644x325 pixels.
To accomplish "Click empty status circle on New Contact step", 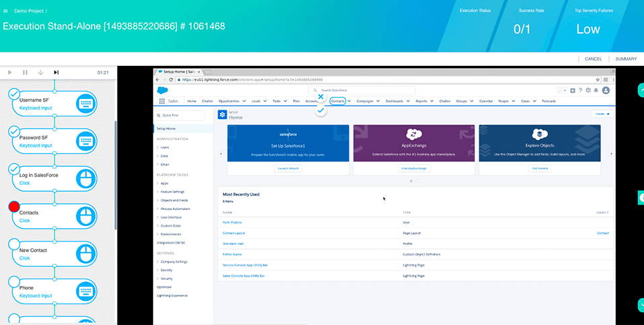I will tap(14, 244).
